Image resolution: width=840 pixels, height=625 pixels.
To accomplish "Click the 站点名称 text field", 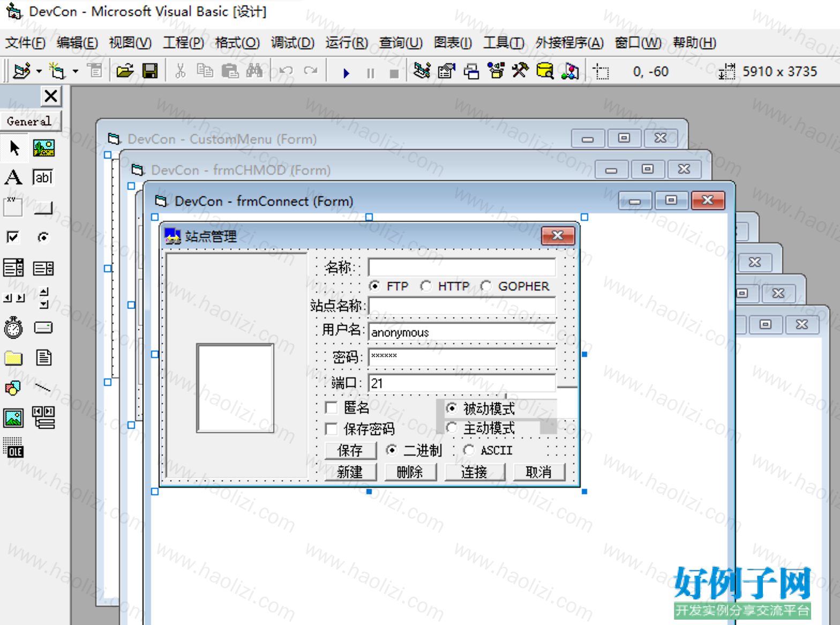I will [462, 306].
